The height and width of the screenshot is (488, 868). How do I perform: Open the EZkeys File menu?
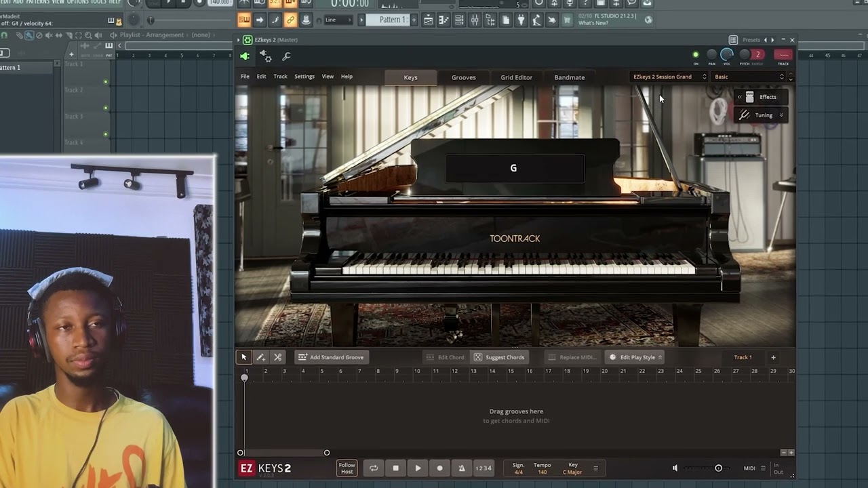click(x=245, y=77)
